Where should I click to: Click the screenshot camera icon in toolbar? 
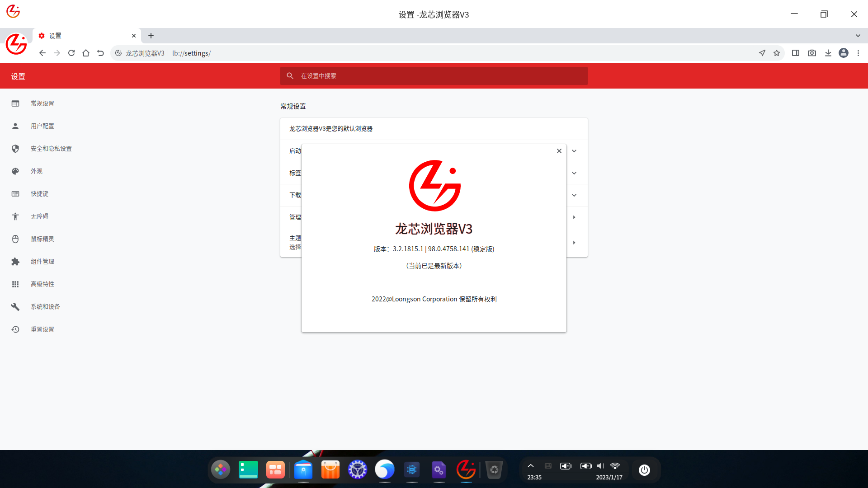click(x=812, y=53)
